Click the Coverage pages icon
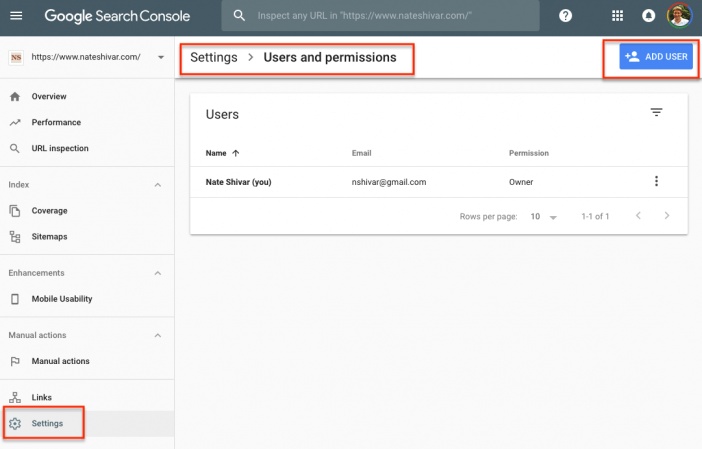The height and width of the screenshot is (449, 702). coord(15,210)
